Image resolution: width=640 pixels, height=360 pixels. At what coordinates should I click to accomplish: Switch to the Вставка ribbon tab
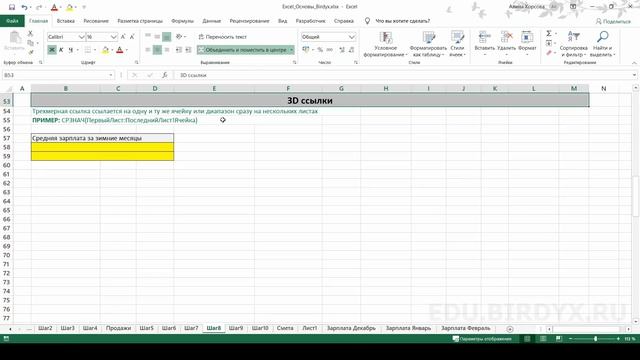(x=65, y=21)
